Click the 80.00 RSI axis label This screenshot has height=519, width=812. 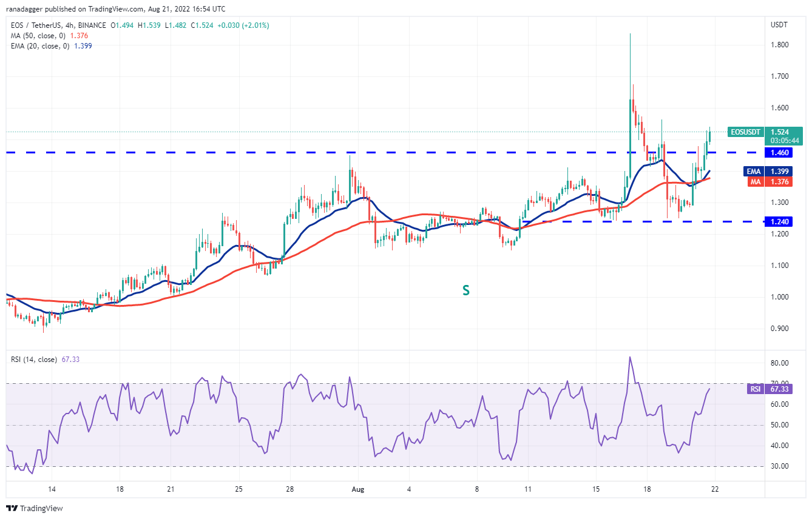(780, 363)
